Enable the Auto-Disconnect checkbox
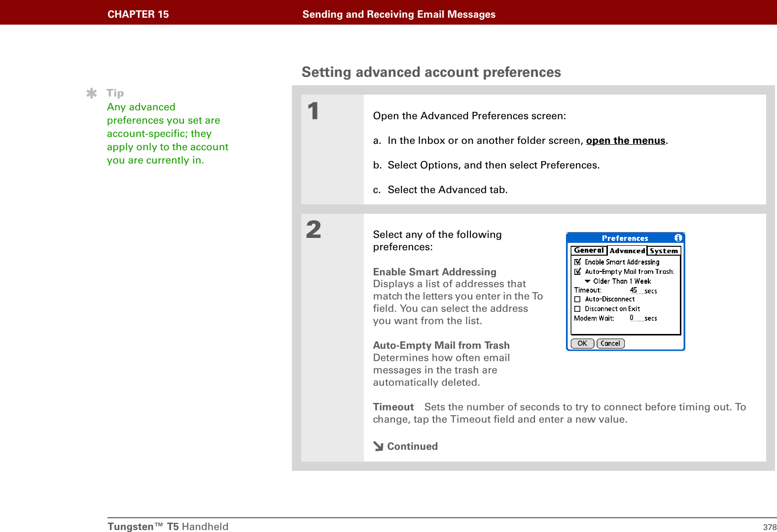 577,299
